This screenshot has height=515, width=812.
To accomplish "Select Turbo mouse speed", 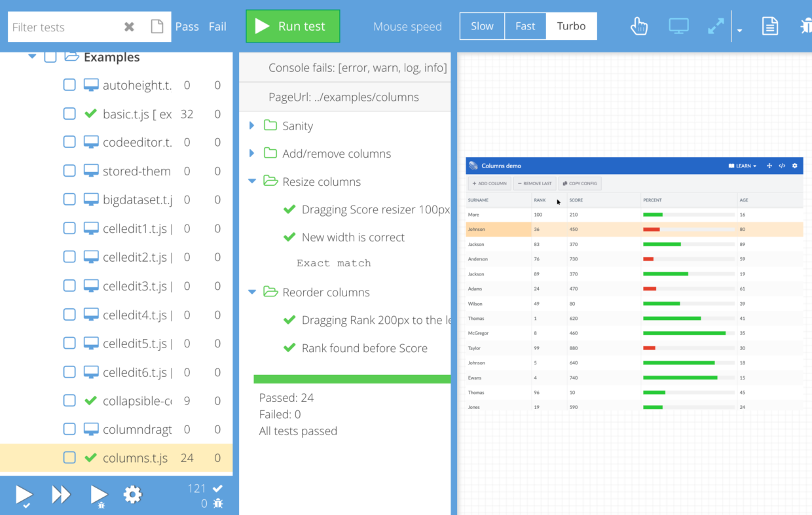I will pyautogui.click(x=571, y=27).
